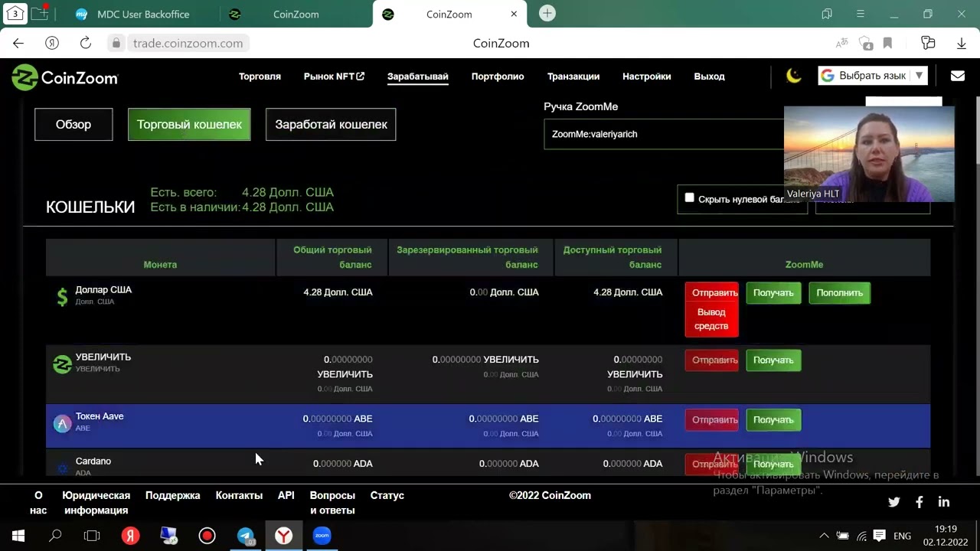The height and width of the screenshot is (551, 980).
Task: Click Logout in the top menu
Action: 709,77
